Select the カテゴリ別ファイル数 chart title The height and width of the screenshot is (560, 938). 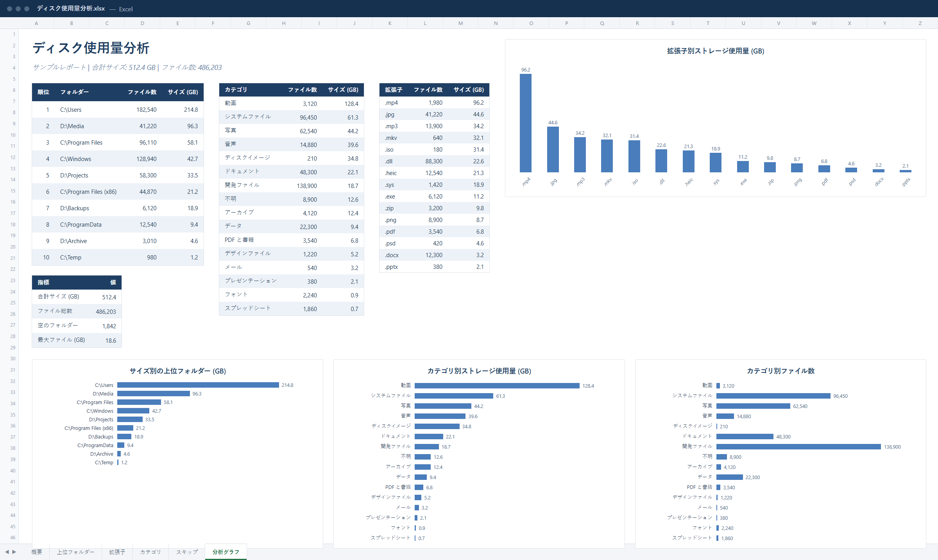[780, 371]
